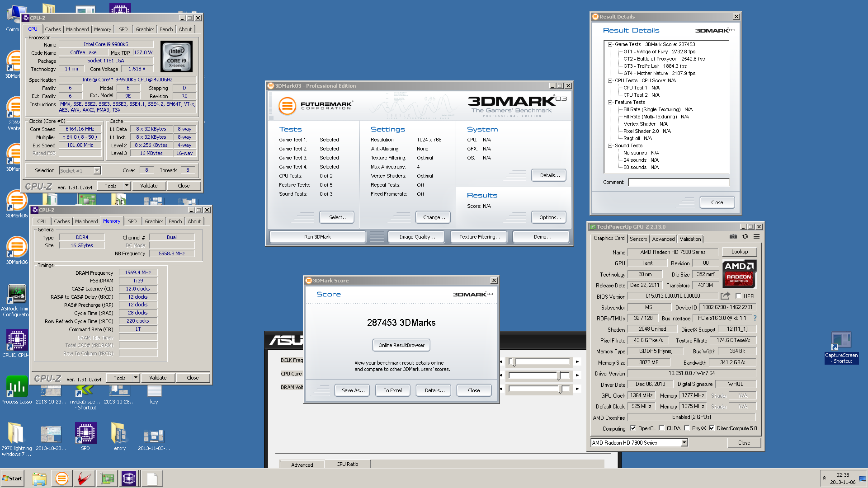Click the Image Quality button in 3DMark03

[x=417, y=237]
